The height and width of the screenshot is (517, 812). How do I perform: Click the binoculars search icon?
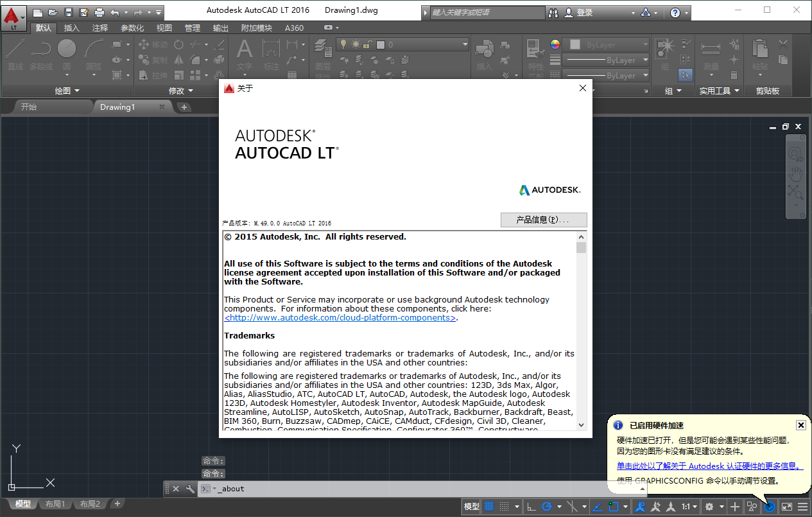click(553, 12)
